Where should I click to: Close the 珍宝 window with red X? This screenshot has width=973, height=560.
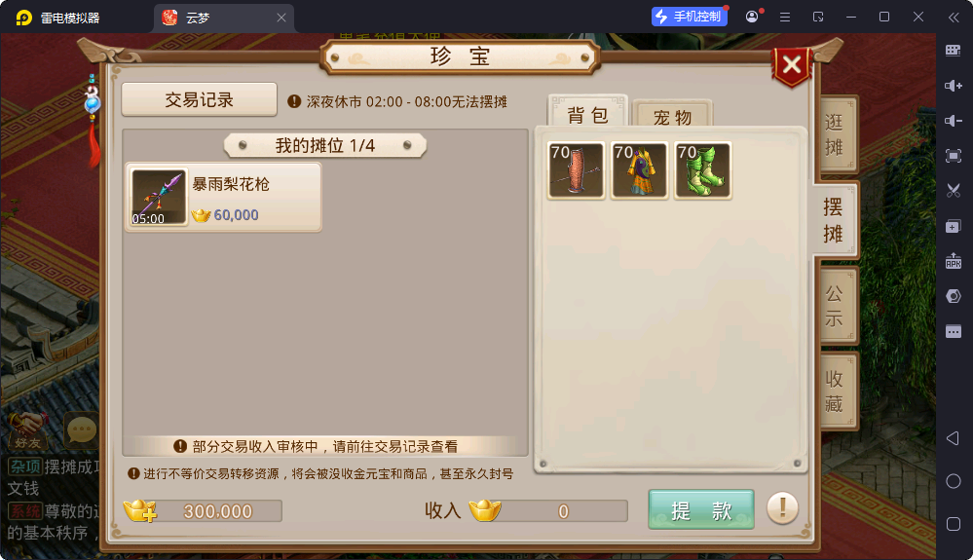click(792, 64)
